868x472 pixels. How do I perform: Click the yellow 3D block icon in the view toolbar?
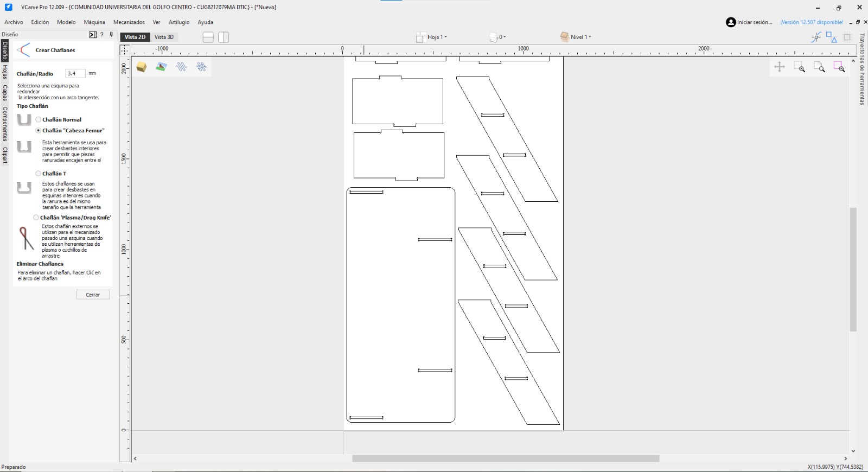[142, 67]
